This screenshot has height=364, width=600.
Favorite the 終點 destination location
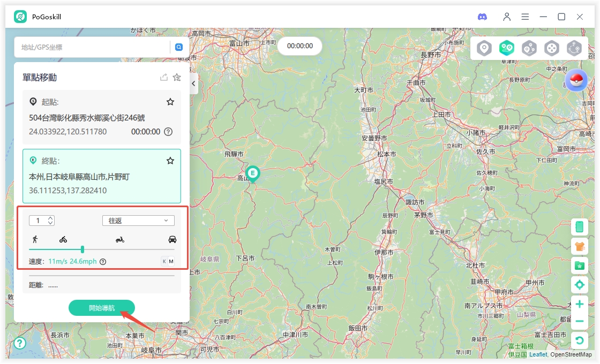tap(170, 161)
